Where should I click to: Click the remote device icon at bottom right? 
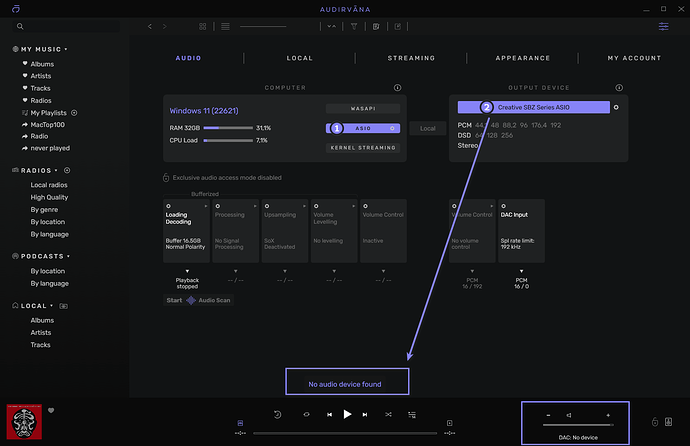[x=668, y=422]
